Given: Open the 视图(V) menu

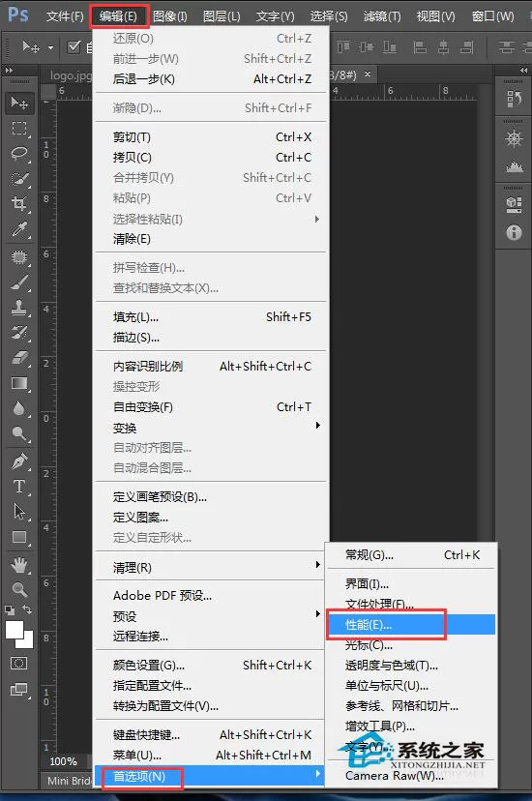Looking at the screenshot, I should [435, 16].
